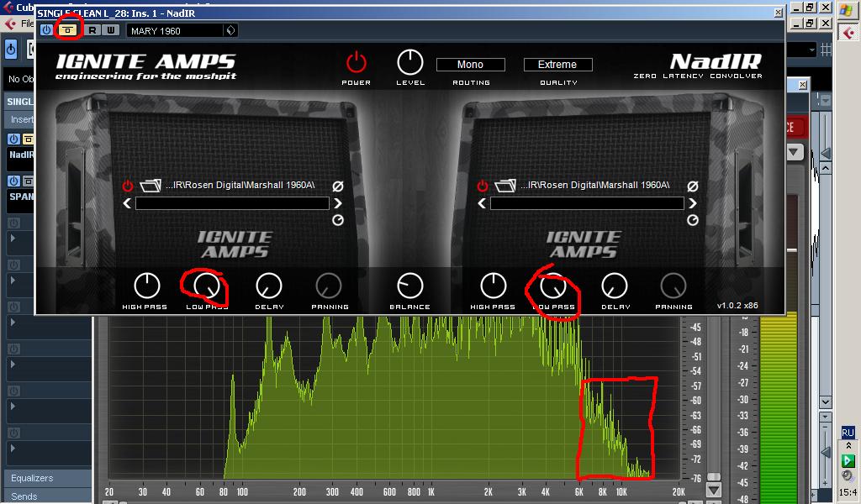Open the right cabinet IR folder browser
Image resolution: width=861 pixels, height=504 pixels.
[x=505, y=186]
